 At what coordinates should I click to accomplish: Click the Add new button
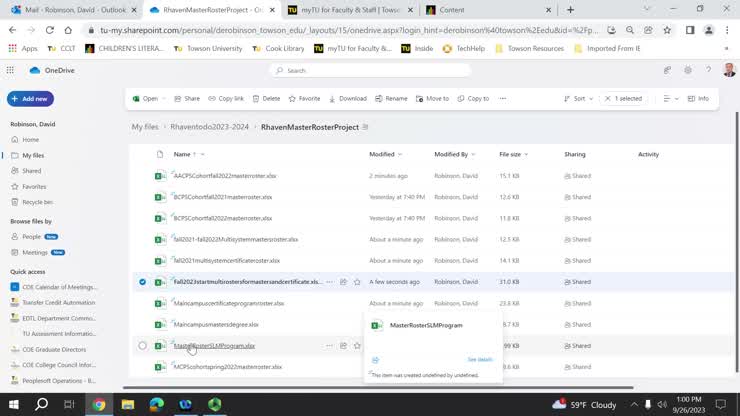30,99
